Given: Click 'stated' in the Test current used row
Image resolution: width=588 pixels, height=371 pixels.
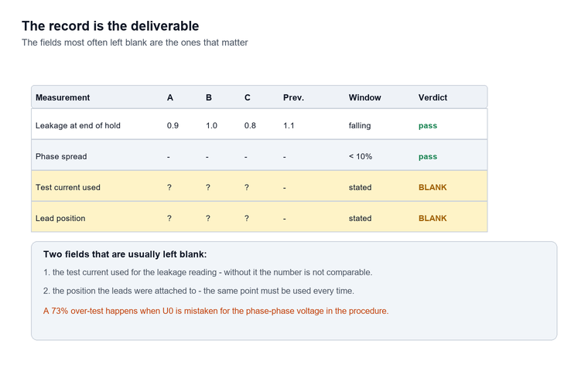Looking at the screenshot, I should pos(360,187).
